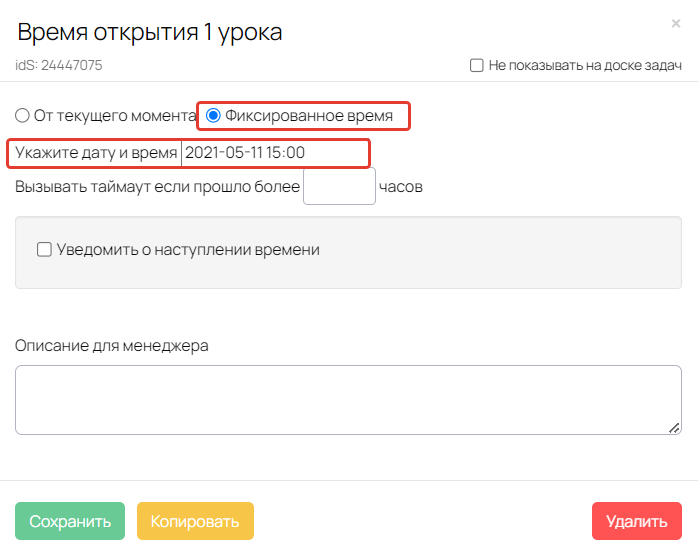Image resolution: width=698 pixels, height=557 pixels.
Task: Click the date and time field 2021-05-11 15:00
Action: click(x=275, y=153)
